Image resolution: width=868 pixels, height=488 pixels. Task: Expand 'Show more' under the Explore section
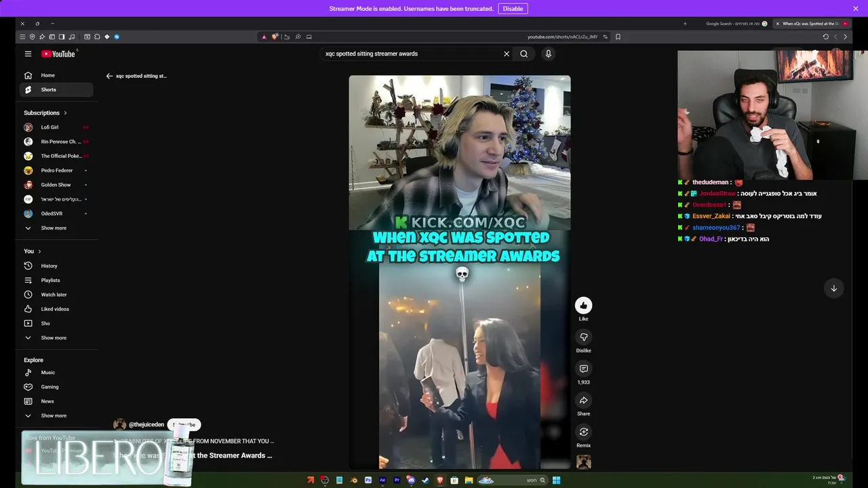(55, 415)
